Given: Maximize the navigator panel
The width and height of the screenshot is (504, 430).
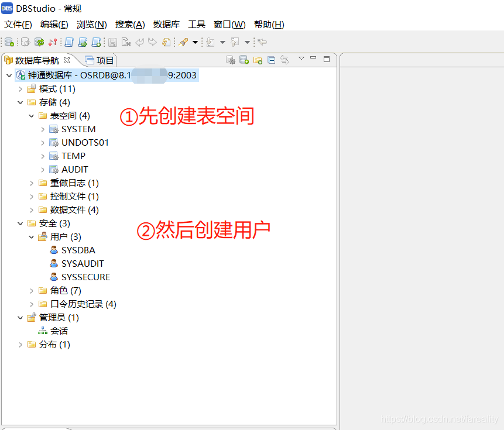Looking at the screenshot, I should pos(327,59).
